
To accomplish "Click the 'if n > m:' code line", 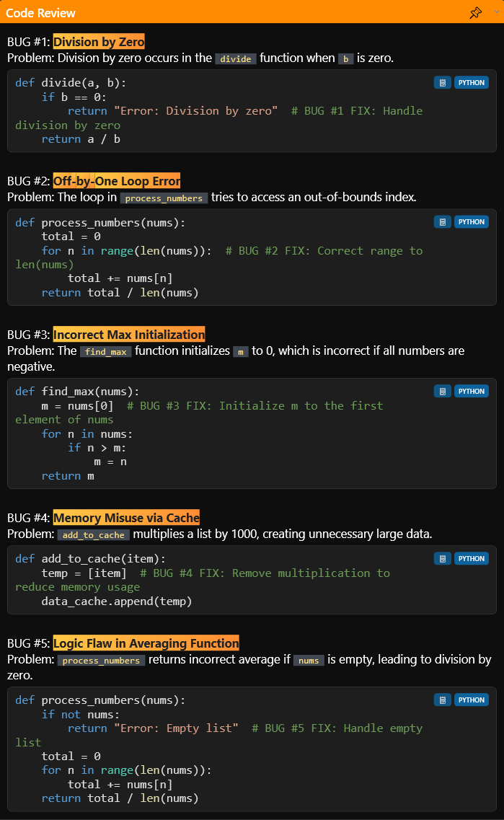I will pyautogui.click(x=97, y=448).
